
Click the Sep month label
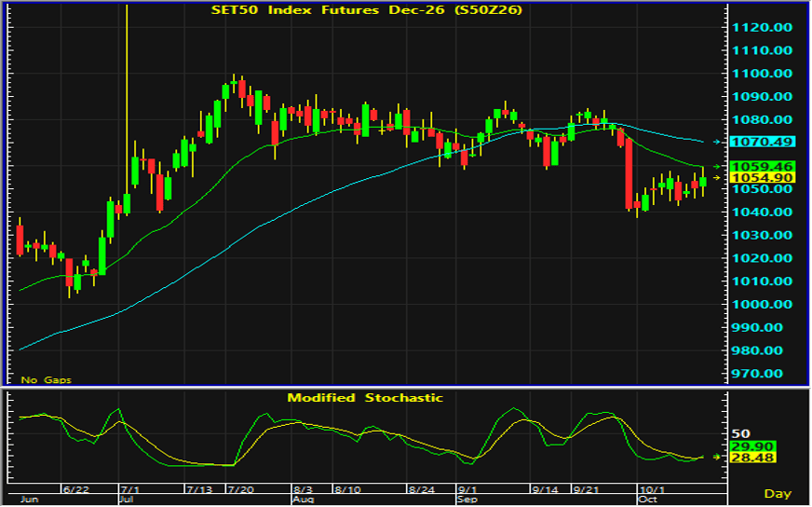pos(467,500)
